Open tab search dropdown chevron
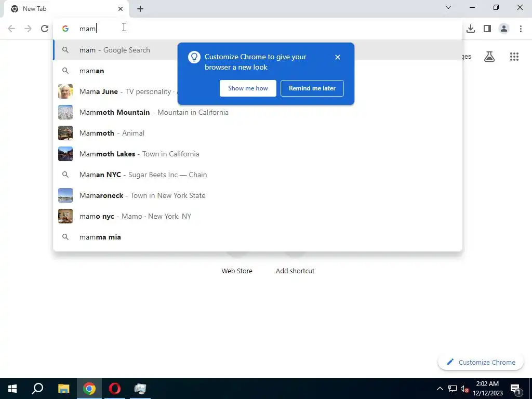This screenshot has height=399, width=532. click(x=448, y=7)
